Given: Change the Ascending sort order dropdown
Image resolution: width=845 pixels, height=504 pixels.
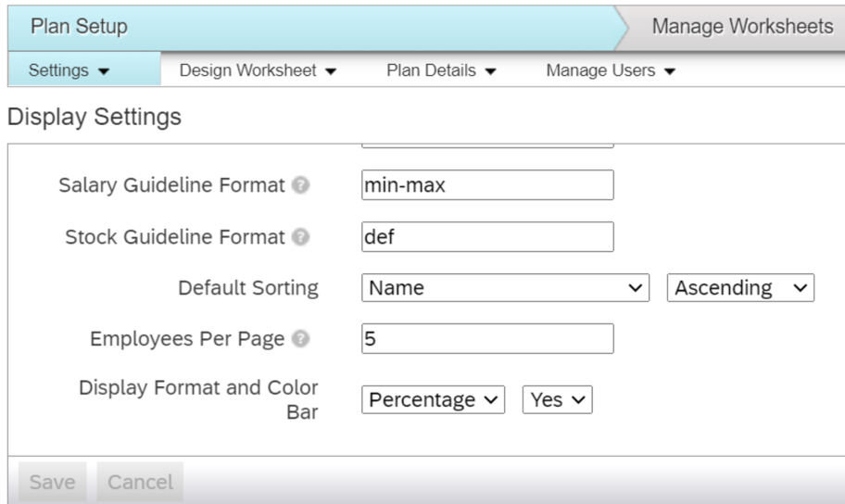Looking at the screenshot, I should [740, 288].
